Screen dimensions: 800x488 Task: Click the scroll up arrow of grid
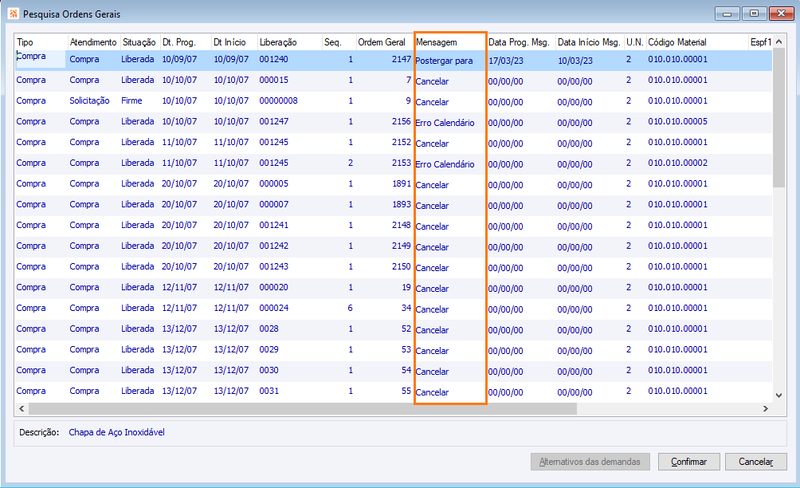coord(779,42)
